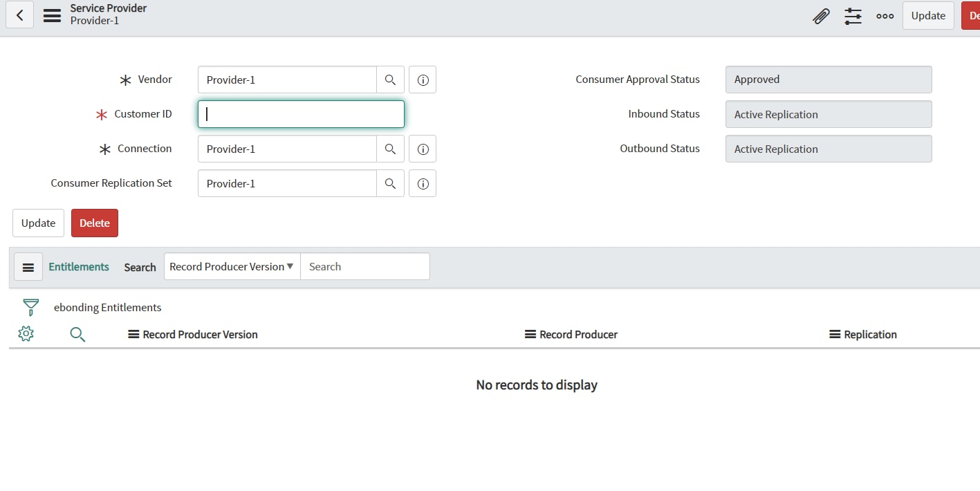
Task: Click the Update button above the list
Action: pos(38,223)
